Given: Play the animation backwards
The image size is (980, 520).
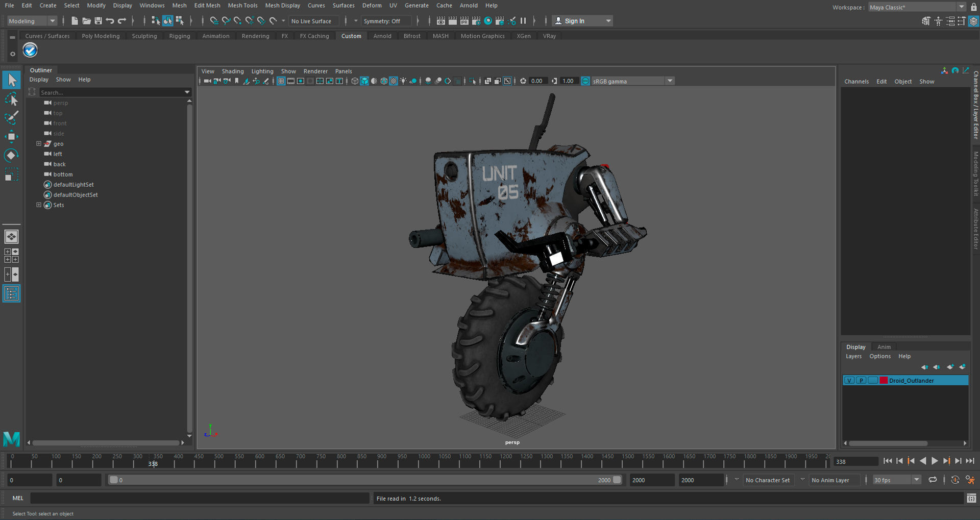Looking at the screenshot, I should (923, 461).
